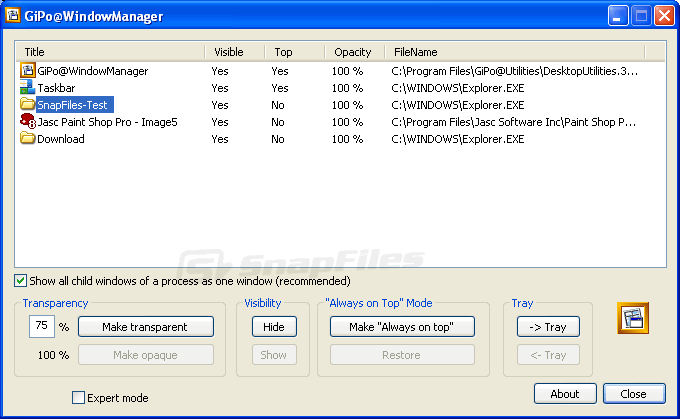Viewport: 680px width, 419px height.
Task: Sort list by FileName column header
Action: pos(515,52)
